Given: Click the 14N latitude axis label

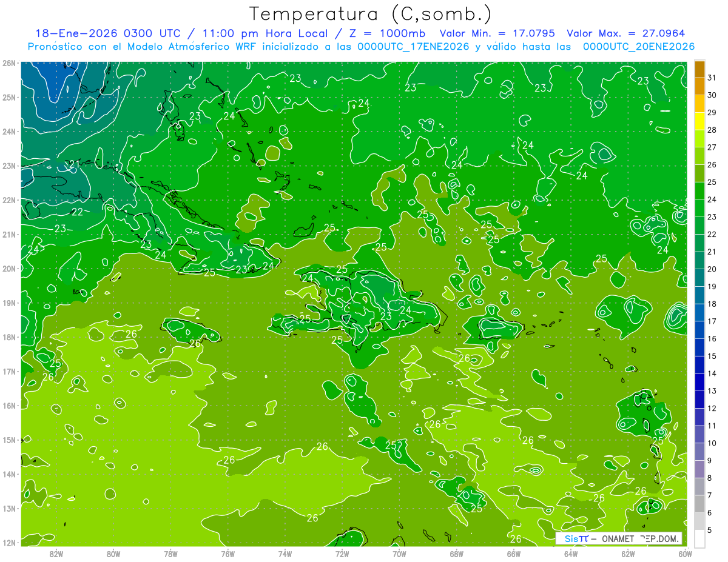Looking at the screenshot, I should 9,474.
